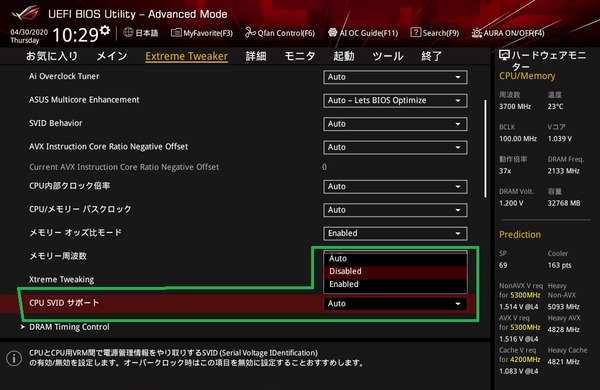Click the 1.039 V core voltage value
Image resolution: width=600 pixels, height=390 pixels.
click(559, 139)
